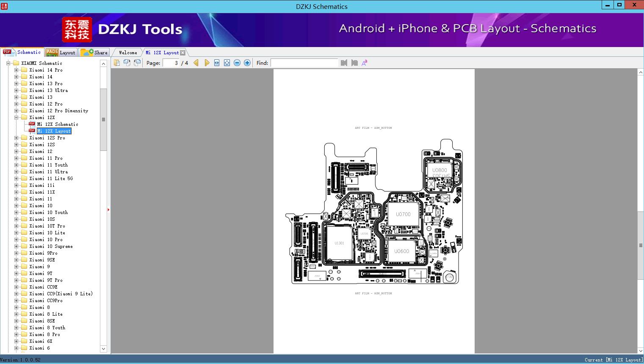Expand the Xiaomi 10 Youth folder
The image size is (644, 364).
[16, 212]
